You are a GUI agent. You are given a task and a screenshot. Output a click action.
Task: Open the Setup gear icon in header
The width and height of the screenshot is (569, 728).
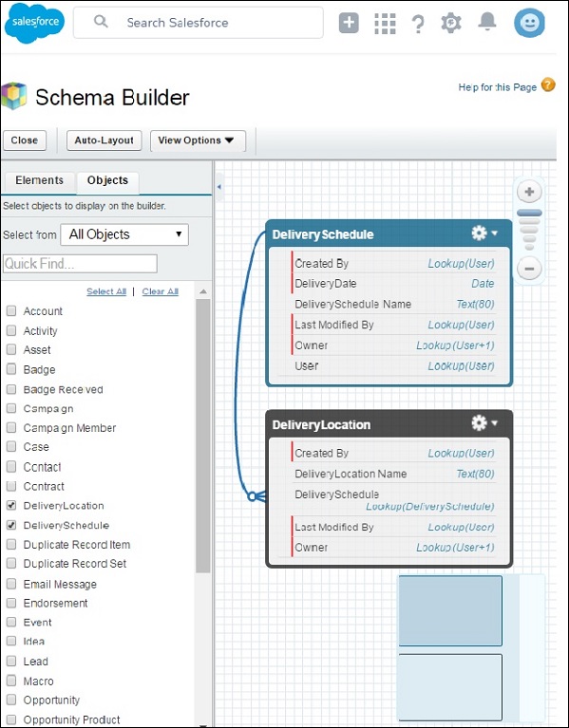(x=451, y=23)
